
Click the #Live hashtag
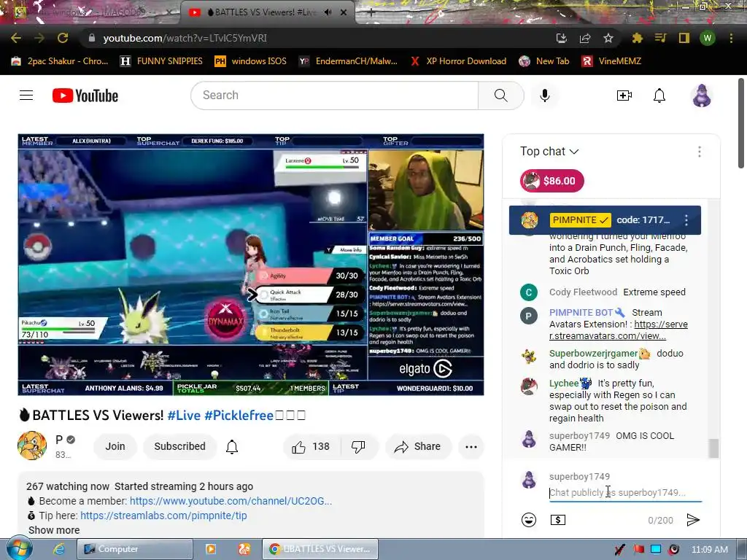[x=184, y=415]
